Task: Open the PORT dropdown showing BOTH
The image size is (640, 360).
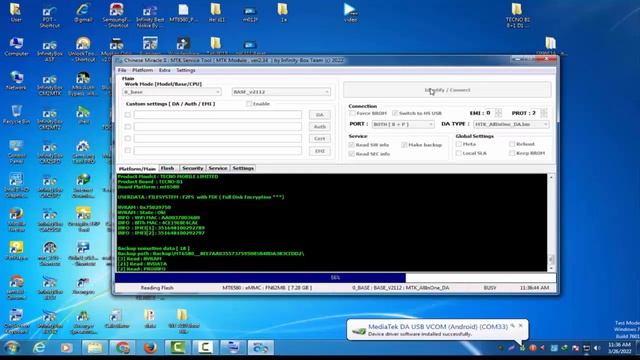Action: (x=403, y=124)
